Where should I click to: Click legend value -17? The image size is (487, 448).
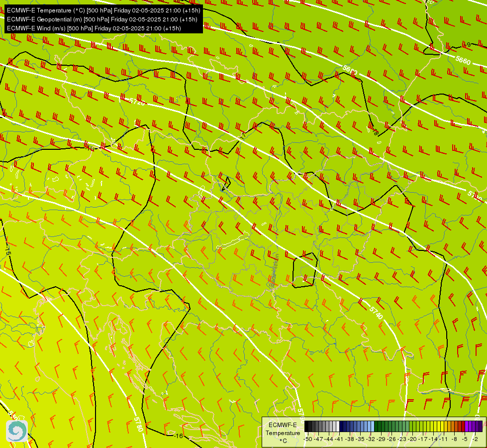(423, 440)
